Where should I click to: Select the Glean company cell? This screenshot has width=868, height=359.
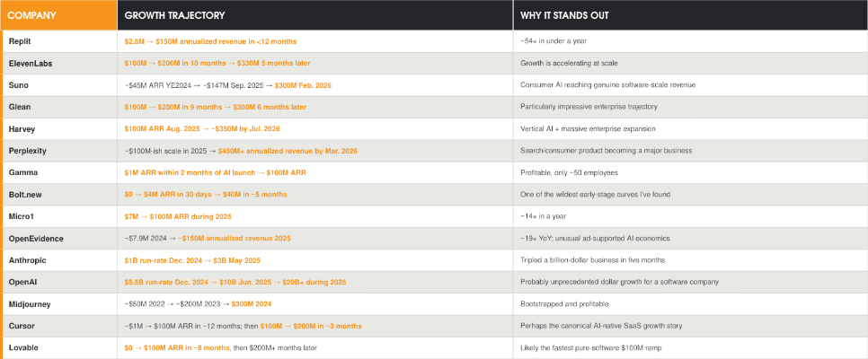pyautogui.click(x=58, y=108)
